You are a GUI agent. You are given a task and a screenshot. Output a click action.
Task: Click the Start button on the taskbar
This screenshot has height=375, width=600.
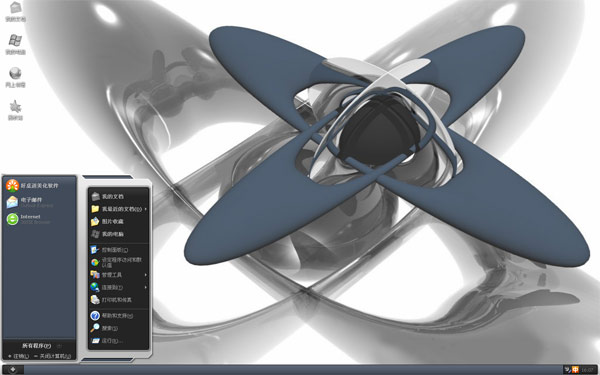(x=12, y=369)
